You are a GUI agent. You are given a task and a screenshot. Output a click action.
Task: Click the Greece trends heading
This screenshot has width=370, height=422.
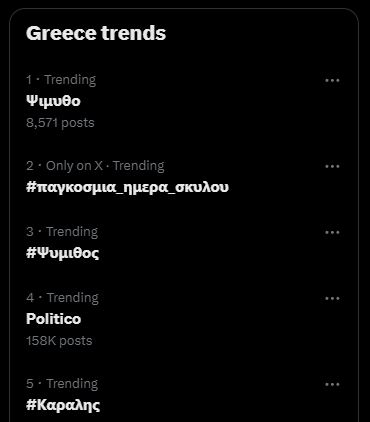coord(96,33)
